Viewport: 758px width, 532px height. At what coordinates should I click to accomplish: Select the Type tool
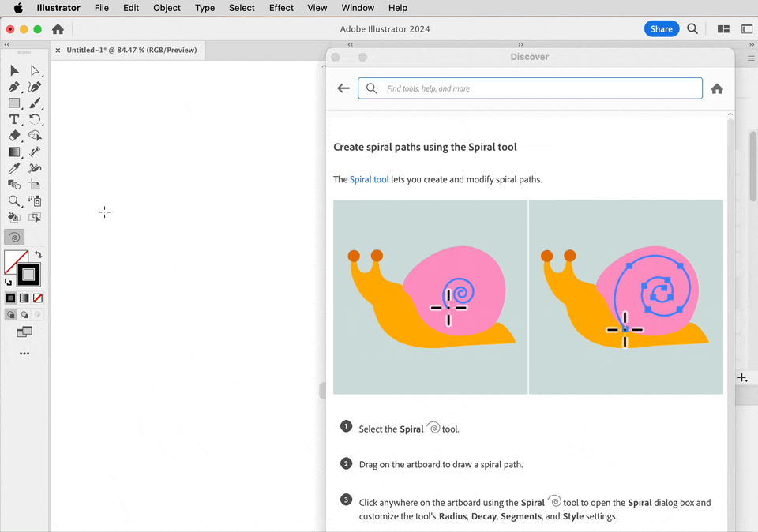(x=14, y=119)
